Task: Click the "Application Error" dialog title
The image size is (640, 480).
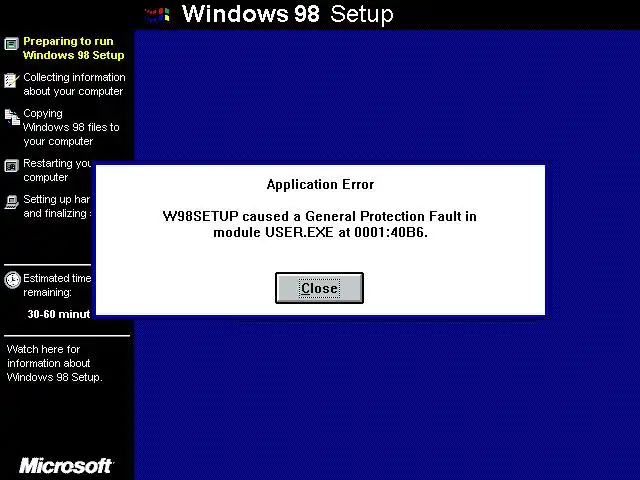Action: [x=320, y=184]
